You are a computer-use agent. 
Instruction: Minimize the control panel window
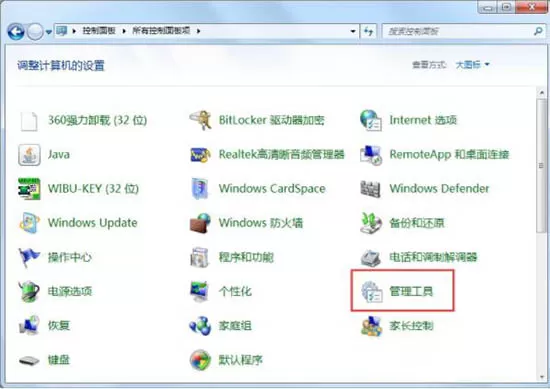(x=488, y=7)
